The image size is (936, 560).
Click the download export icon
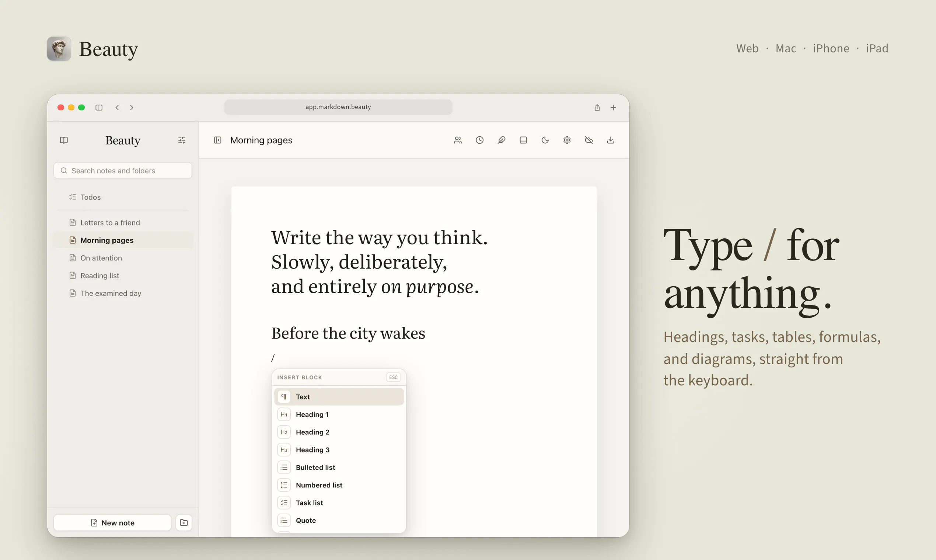(x=611, y=140)
